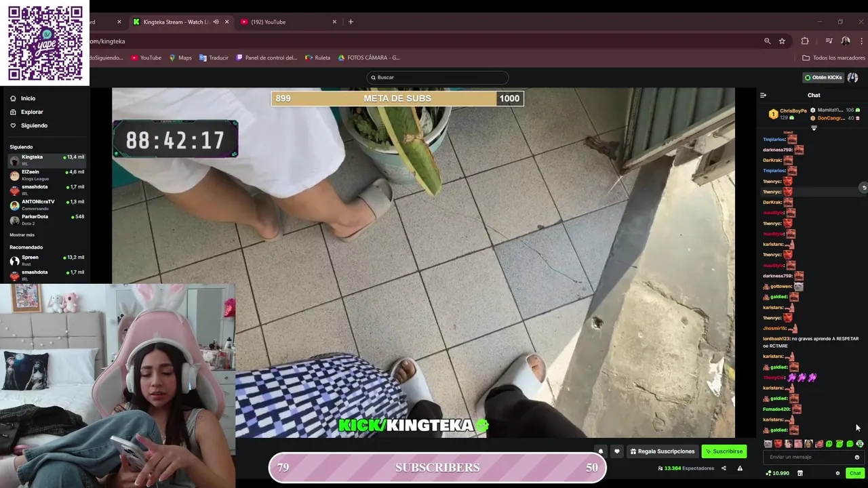Click the Obtén KICKs button
868x488 pixels.
823,77
